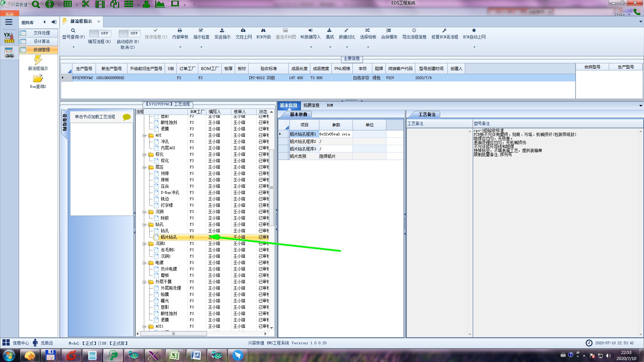Open dropdown arrow under 型号查询
This screenshot has width=644, height=362.
coord(73,47)
